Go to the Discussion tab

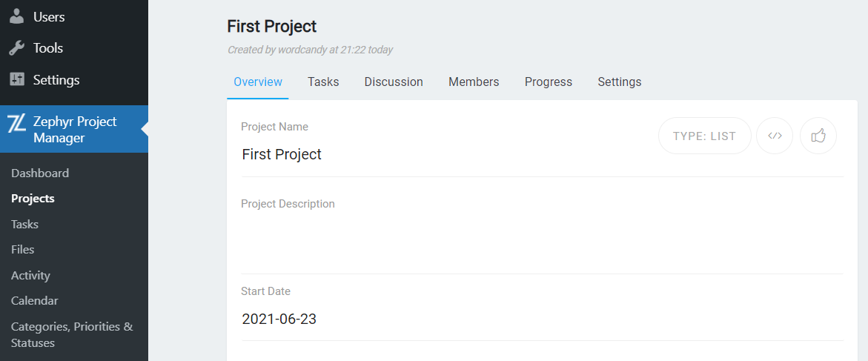tap(394, 82)
